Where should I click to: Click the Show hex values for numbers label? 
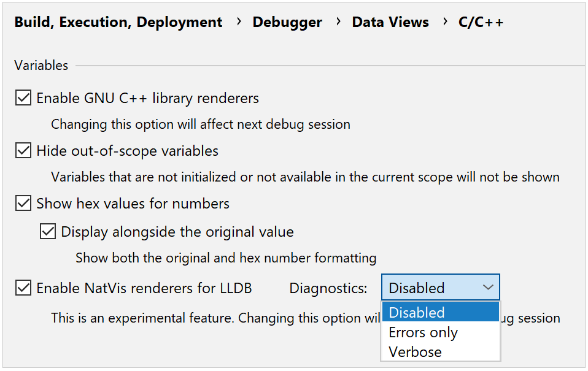point(133,204)
